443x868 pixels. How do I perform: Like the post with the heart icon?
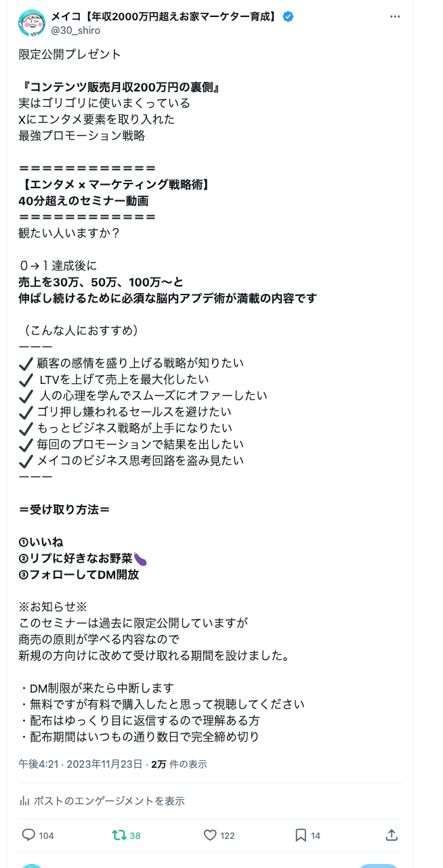tap(210, 836)
